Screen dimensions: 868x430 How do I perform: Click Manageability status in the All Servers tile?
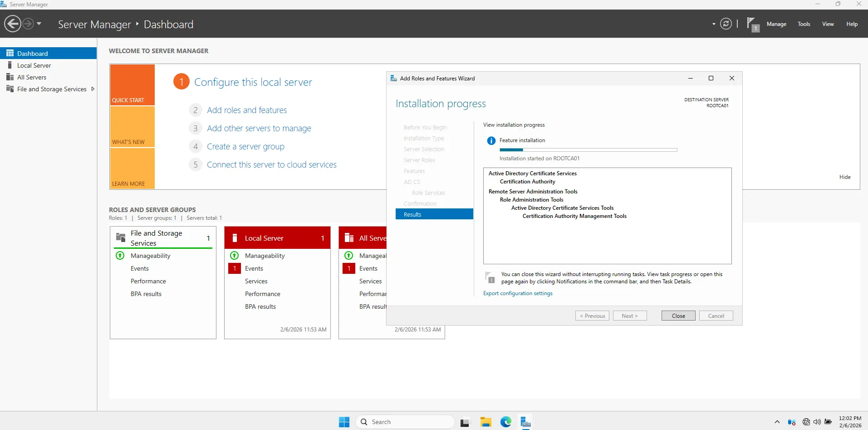pyautogui.click(x=373, y=256)
